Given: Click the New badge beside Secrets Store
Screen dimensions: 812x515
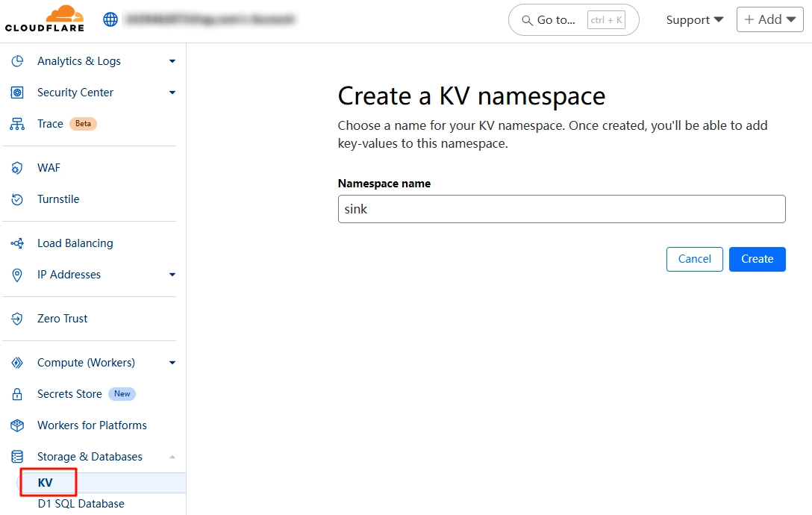Looking at the screenshot, I should 122,394.
